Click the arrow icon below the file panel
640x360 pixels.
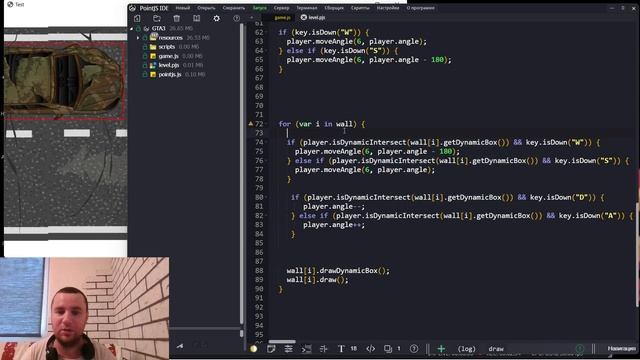180,346
